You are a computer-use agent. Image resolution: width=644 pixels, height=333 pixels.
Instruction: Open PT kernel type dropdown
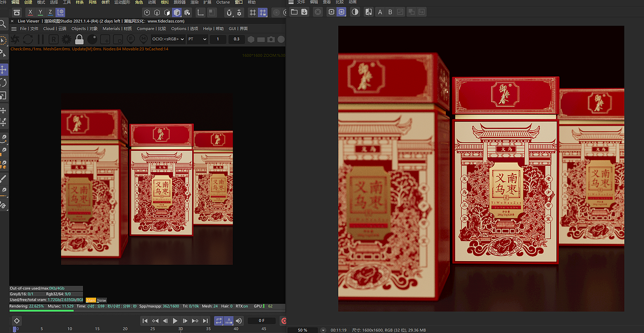(197, 39)
